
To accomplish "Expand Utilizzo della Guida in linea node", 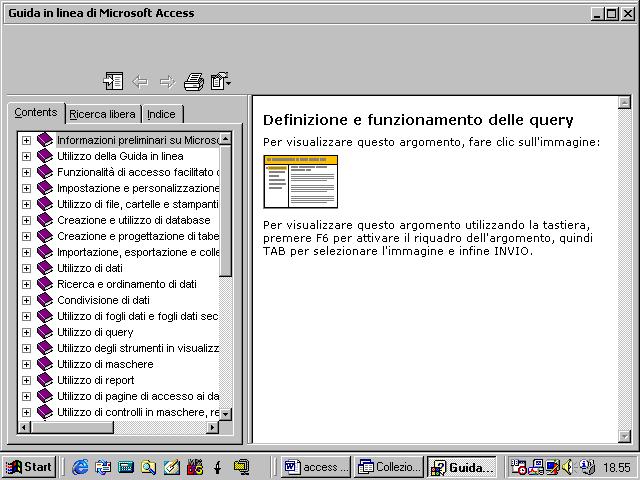I will coord(26,156).
